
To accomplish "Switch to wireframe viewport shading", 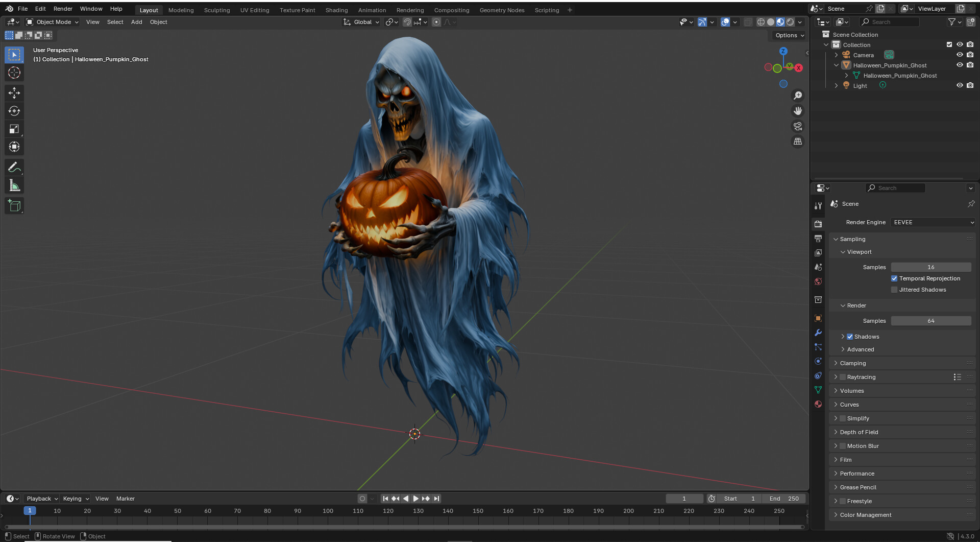I will 761,22.
